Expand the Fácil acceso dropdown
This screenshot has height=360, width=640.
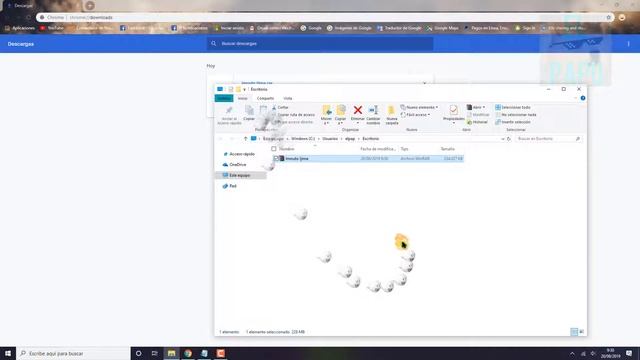point(416,115)
